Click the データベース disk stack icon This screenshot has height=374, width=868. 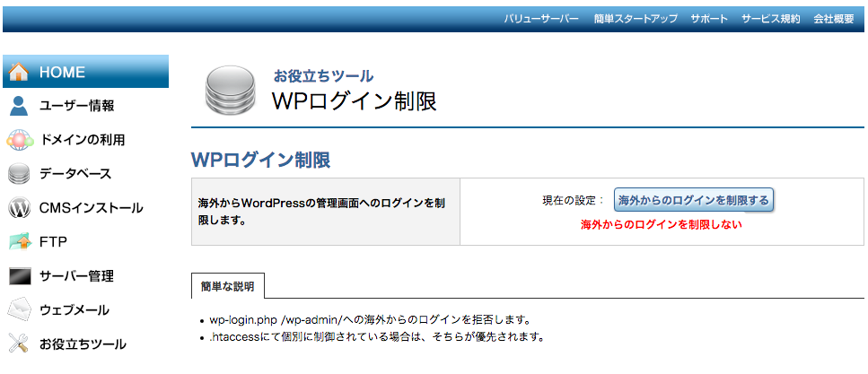click(19, 174)
